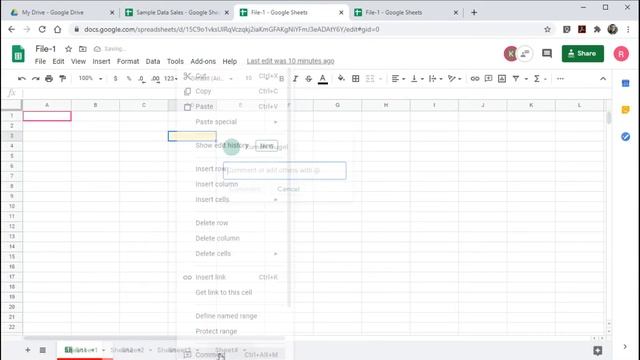Add a new sheet with plus icon
640x360 pixels.
(x=27, y=350)
